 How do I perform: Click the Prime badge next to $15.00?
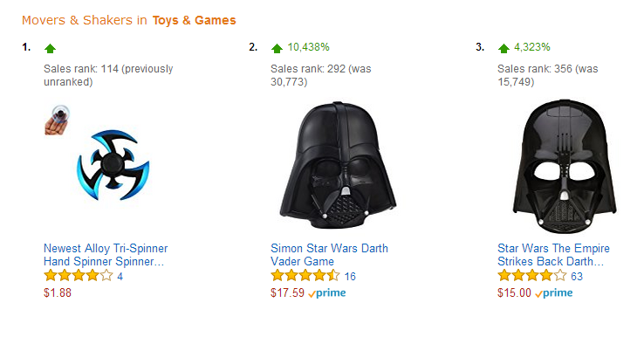(553, 293)
